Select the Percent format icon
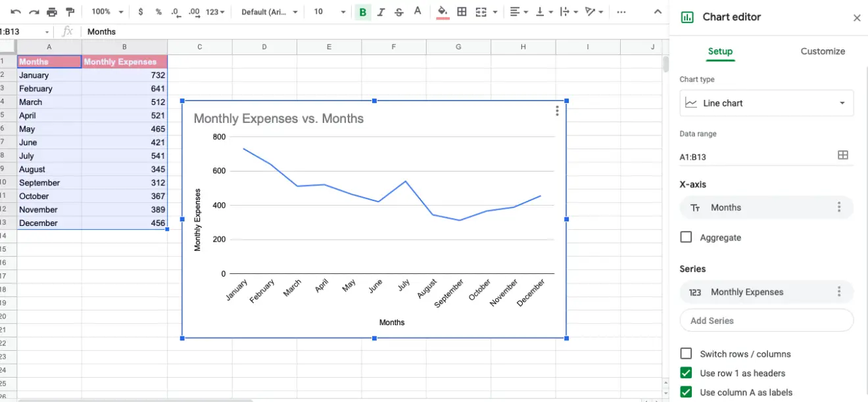The width and height of the screenshot is (868, 402). pos(158,12)
